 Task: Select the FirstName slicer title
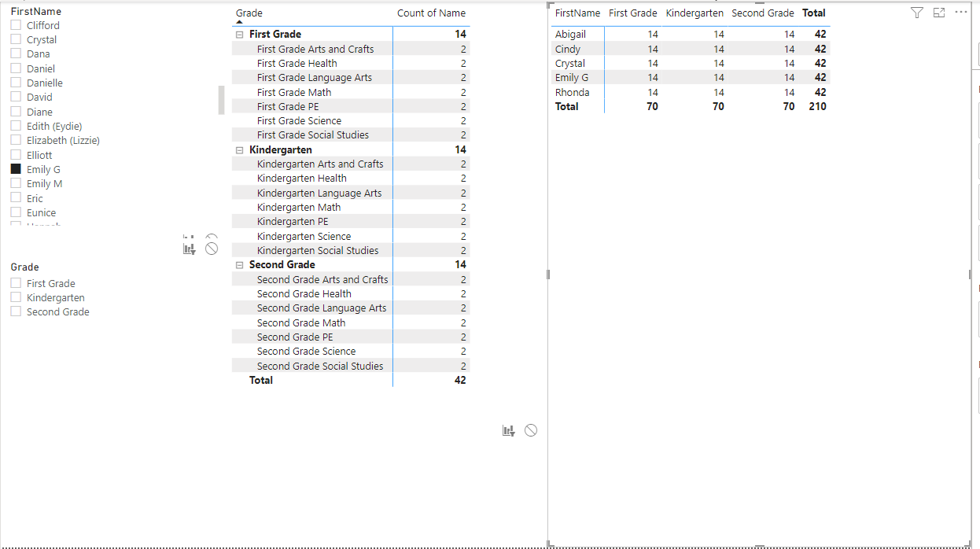click(35, 12)
